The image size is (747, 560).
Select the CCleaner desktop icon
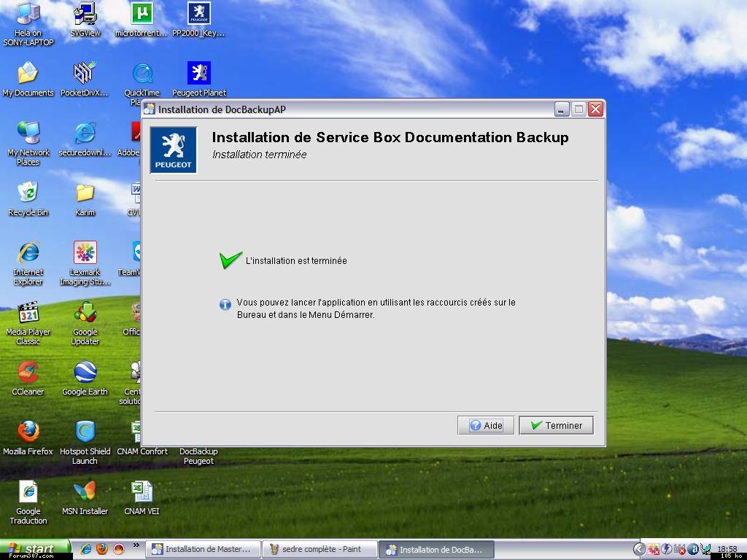coord(28,378)
